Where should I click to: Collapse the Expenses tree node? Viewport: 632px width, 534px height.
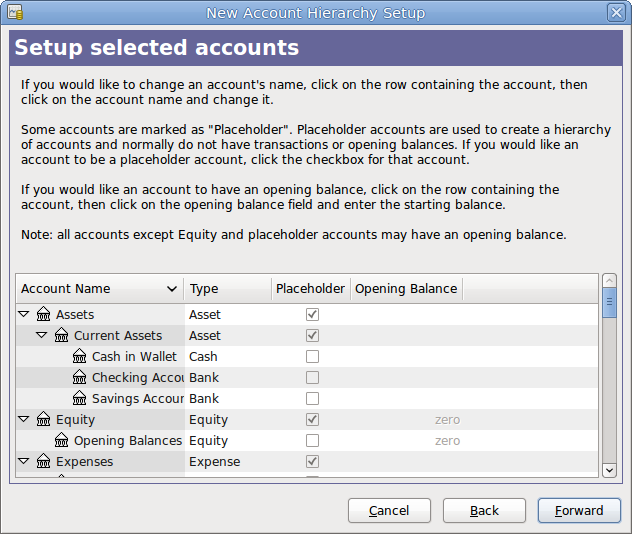coord(24,462)
